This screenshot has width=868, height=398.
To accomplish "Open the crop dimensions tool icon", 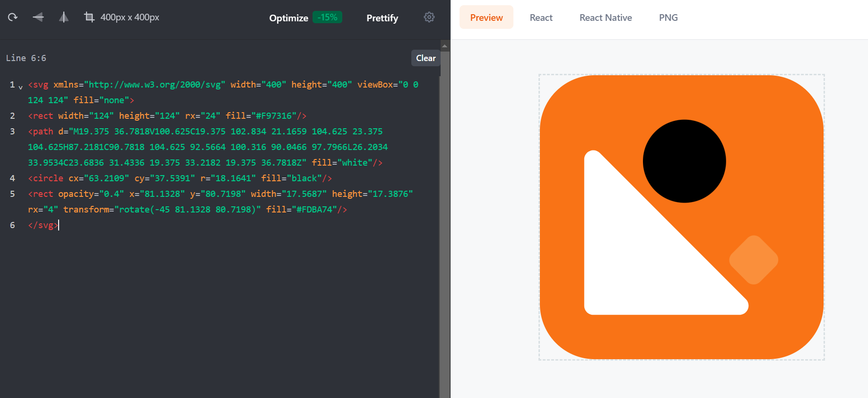I will tap(89, 18).
